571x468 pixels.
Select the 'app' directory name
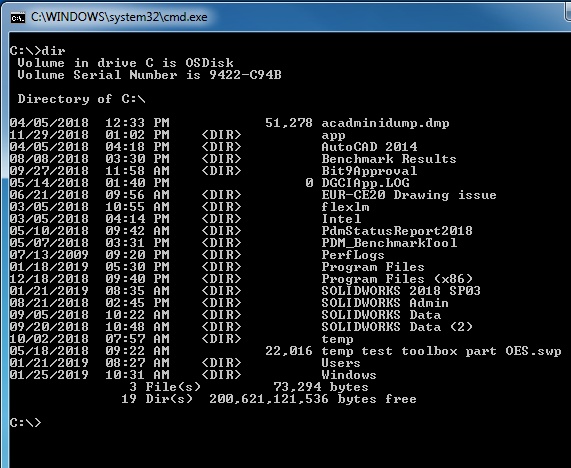click(333, 135)
